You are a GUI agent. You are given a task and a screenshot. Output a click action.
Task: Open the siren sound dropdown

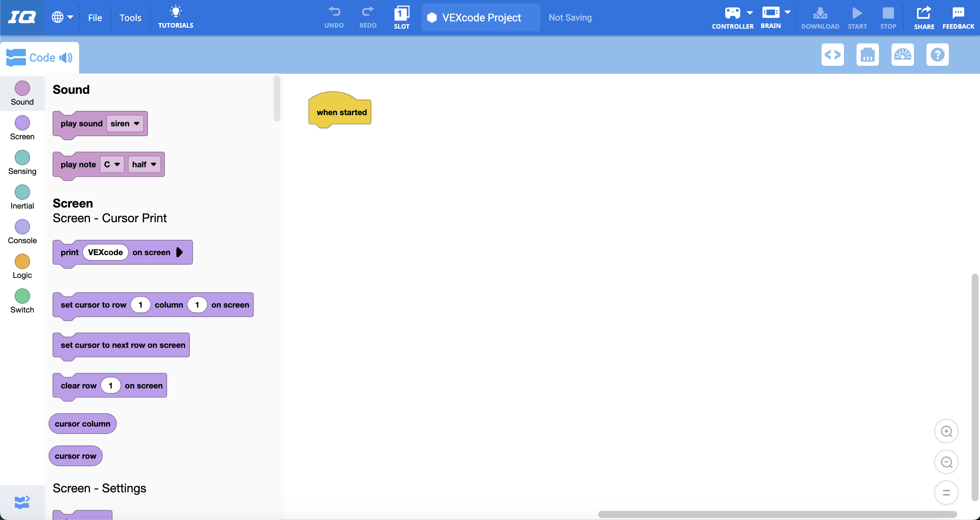coord(126,123)
